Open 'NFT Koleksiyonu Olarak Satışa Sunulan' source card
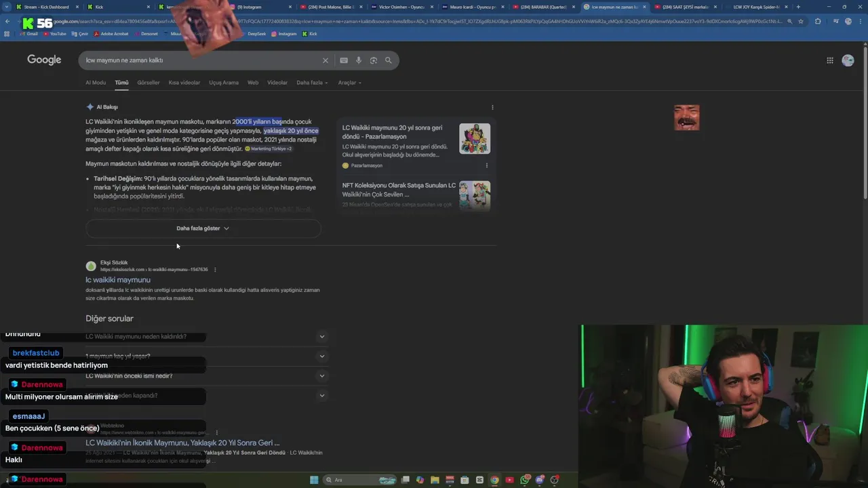Viewport: 868px width, 488px height. (416, 195)
